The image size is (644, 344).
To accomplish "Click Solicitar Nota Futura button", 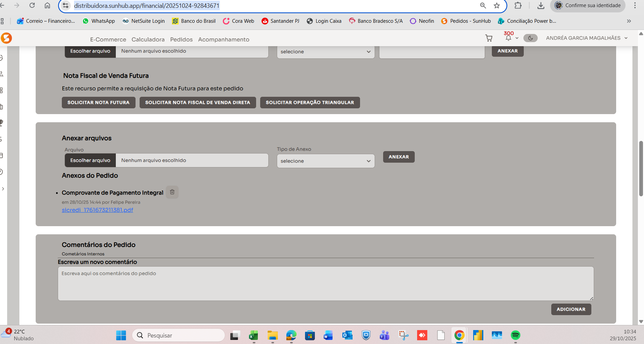I will [99, 103].
